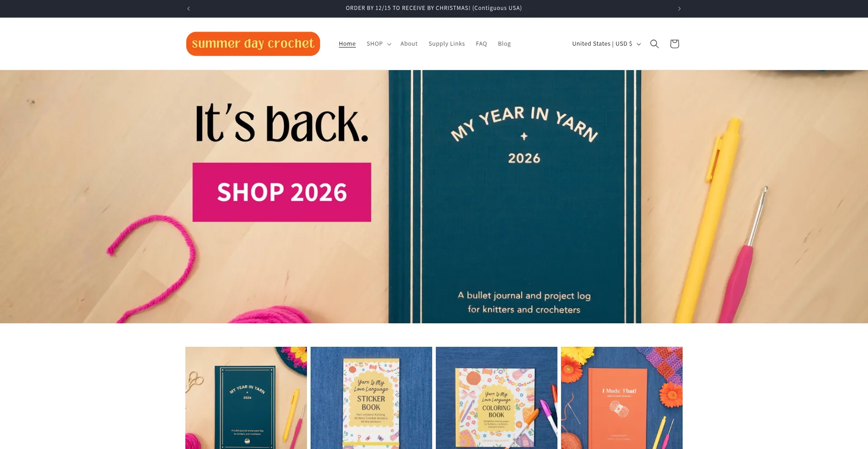Open the My Year in Yarn 2026 thumbnail
This screenshot has height=449, width=868.
tap(246, 398)
